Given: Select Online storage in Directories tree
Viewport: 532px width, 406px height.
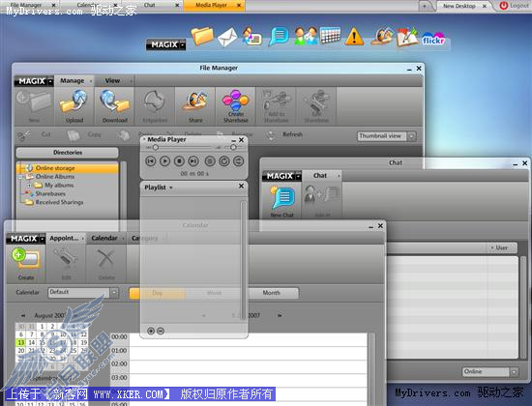Looking at the screenshot, I should [x=68, y=168].
